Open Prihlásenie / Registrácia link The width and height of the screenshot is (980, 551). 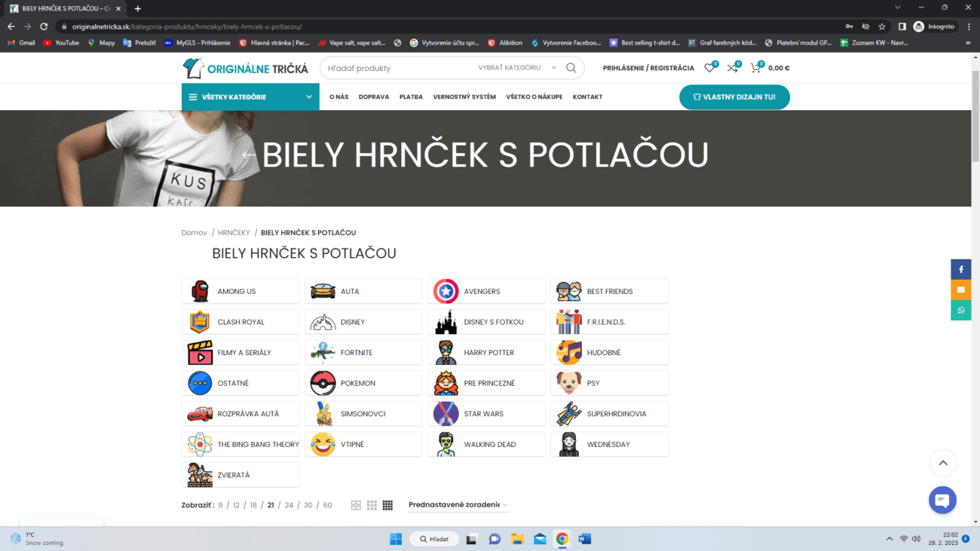pos(648,68)
